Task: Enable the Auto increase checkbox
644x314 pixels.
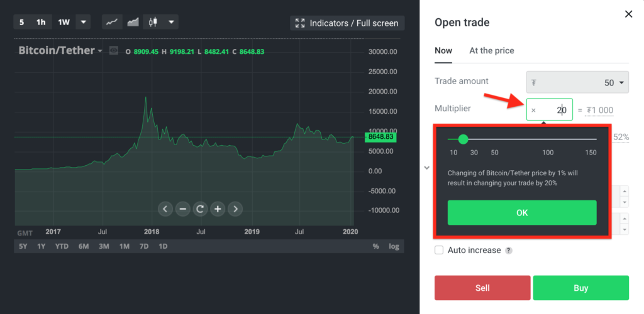Action: (x=439, y=250)
